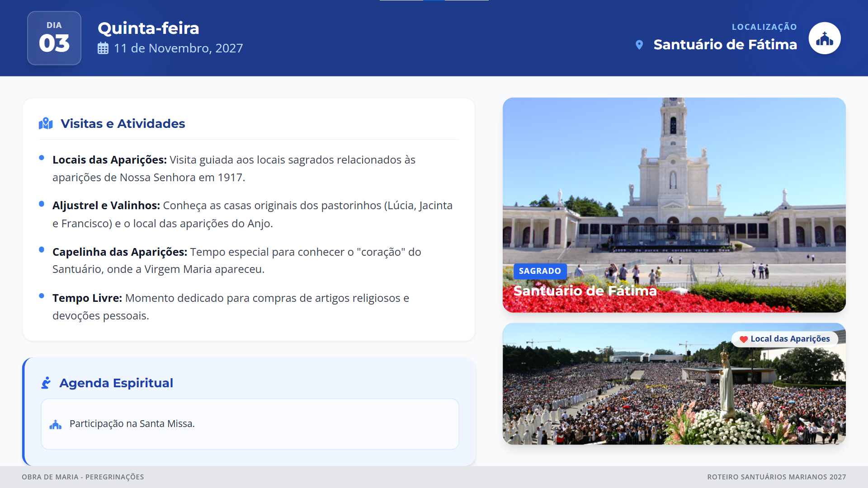This screenshot has width=868, height=488.
Task: Click the SAGRADO tag on the image
Action: pos(539,271)
